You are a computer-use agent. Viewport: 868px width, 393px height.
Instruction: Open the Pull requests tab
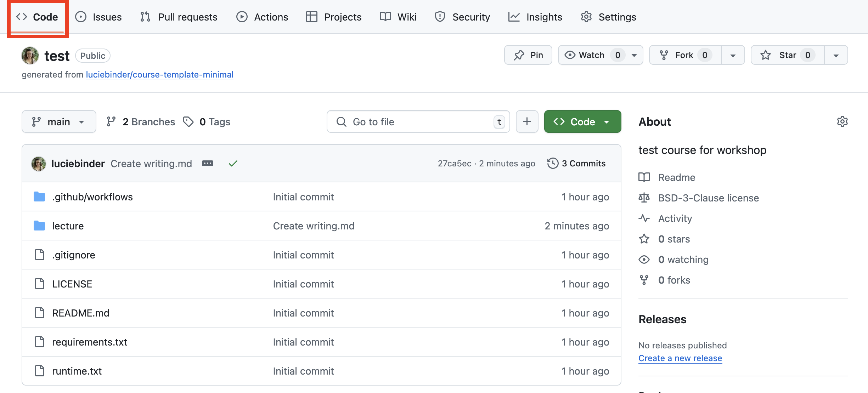coord(179,17)
